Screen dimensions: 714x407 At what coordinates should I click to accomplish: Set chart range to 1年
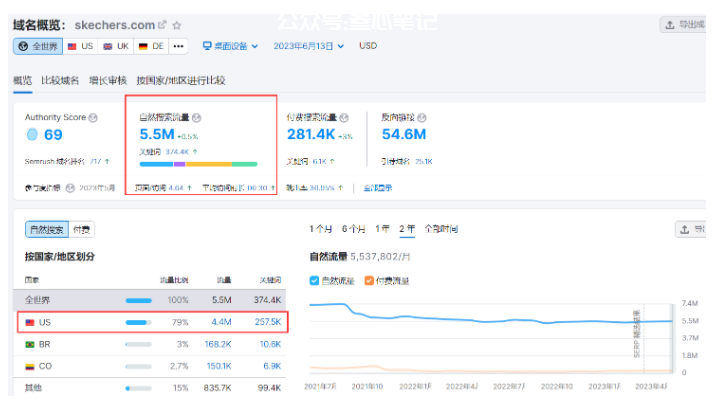(x=382, y=229)
